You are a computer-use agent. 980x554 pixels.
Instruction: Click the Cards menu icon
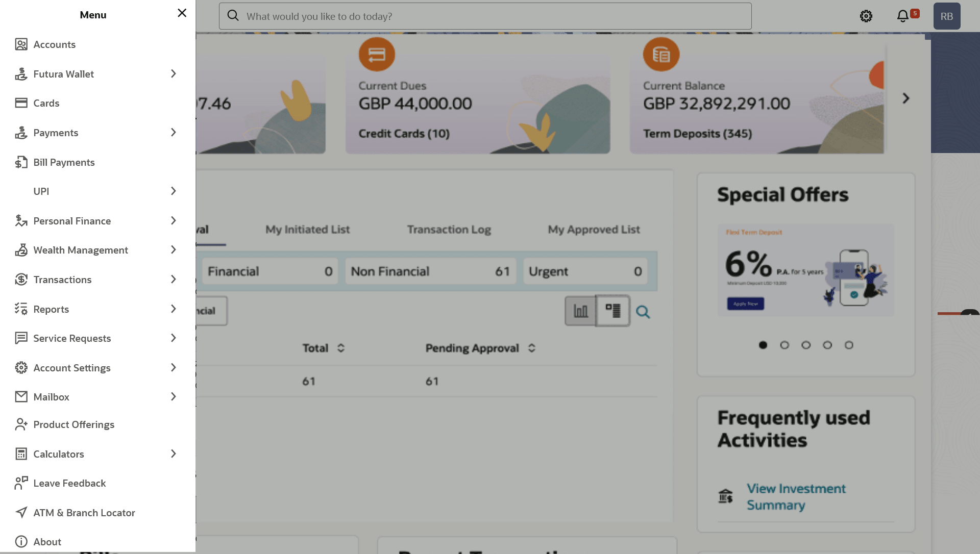tap(21, 103)
